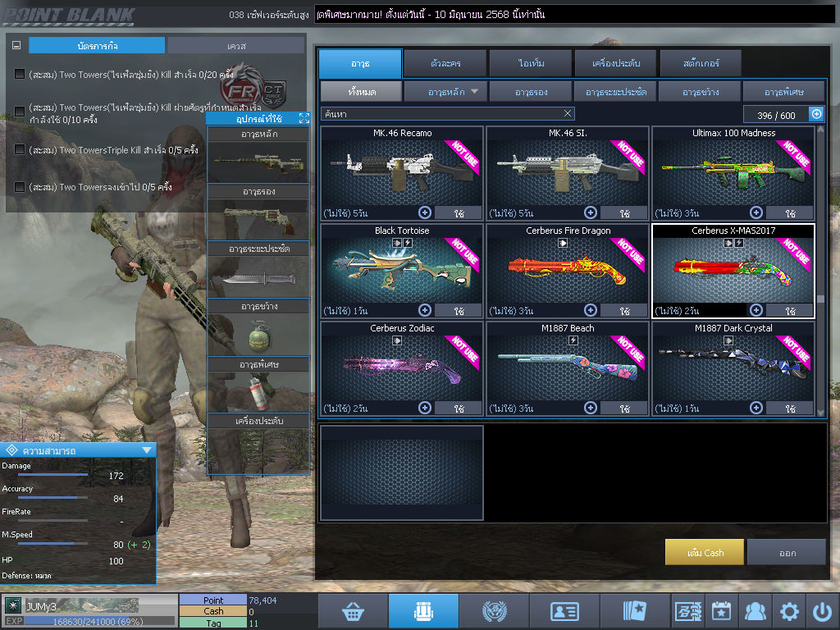Click plus icon on Cerberus Zodiac
This screenshot has width=840, height=630.
point(425,408)
